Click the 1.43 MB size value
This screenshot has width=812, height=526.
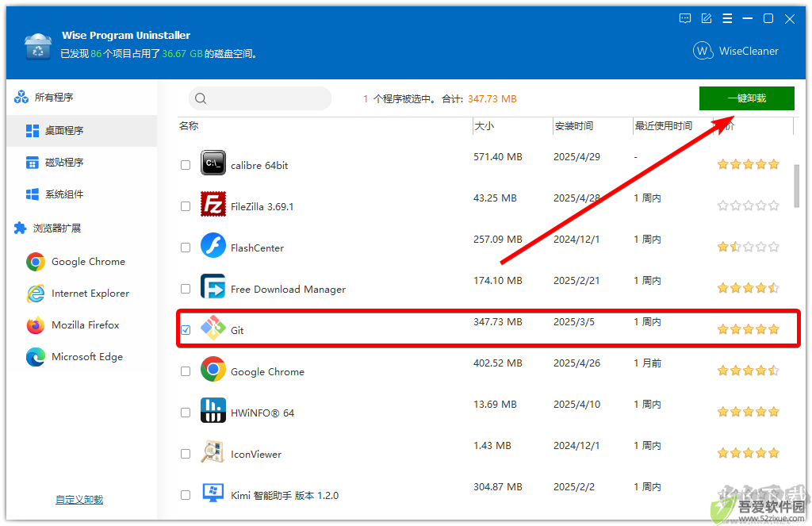coord(492,446)
